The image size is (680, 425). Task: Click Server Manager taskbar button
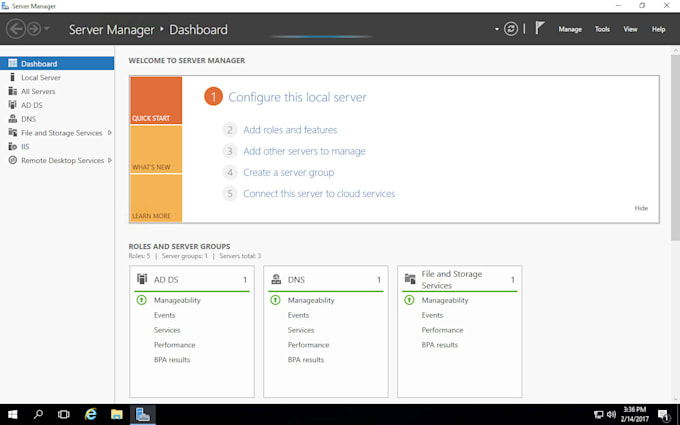tap(143, 415)
